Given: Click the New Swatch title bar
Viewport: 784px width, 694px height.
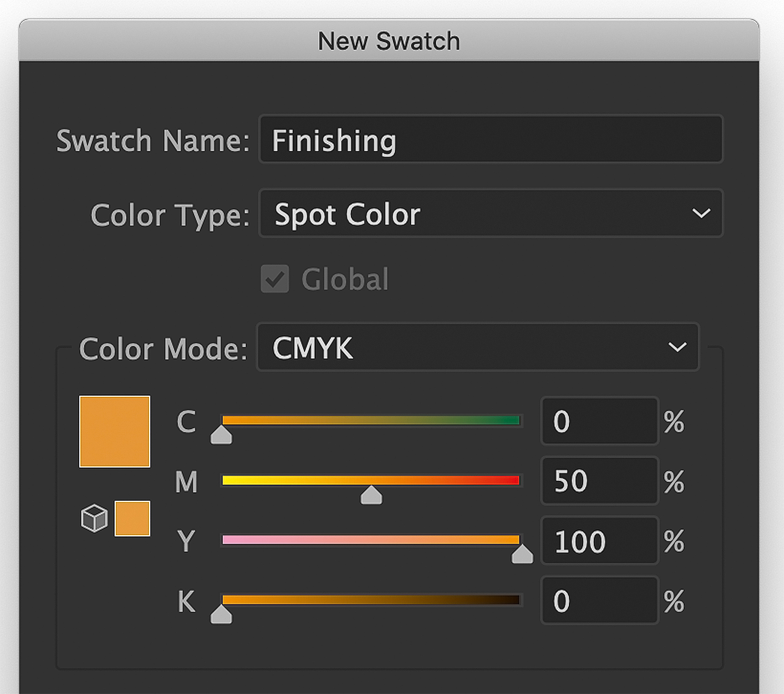Looking at the screenshot, I should (x=389, y=40).
